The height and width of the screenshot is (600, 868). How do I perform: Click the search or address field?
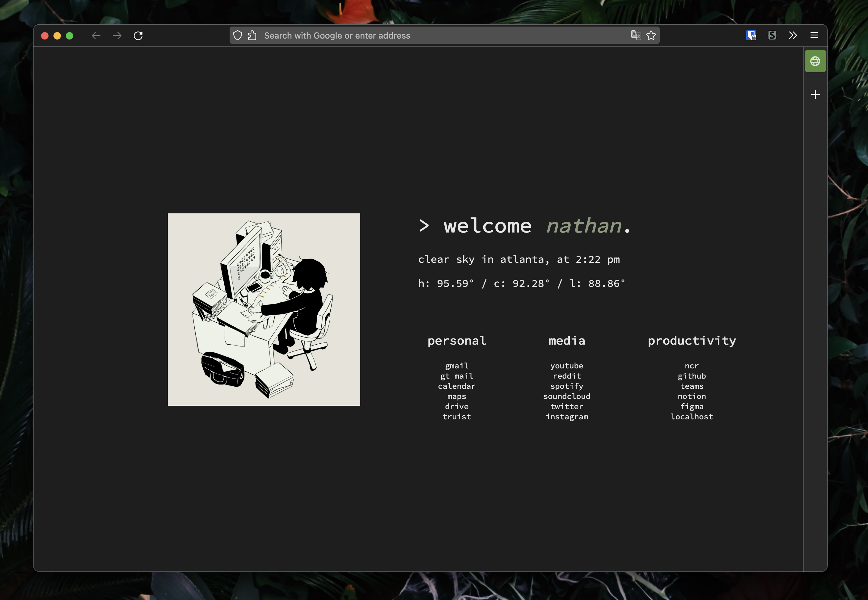433,35
